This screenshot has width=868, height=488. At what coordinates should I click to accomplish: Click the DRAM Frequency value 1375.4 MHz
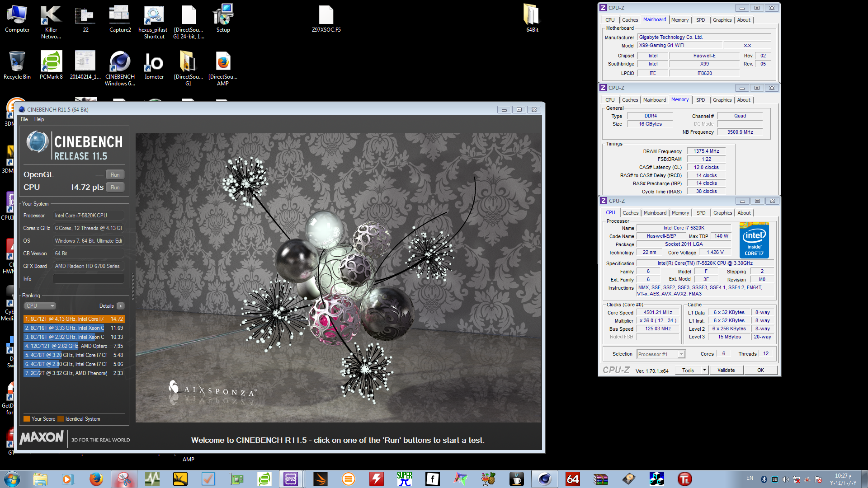coord(706,151)
